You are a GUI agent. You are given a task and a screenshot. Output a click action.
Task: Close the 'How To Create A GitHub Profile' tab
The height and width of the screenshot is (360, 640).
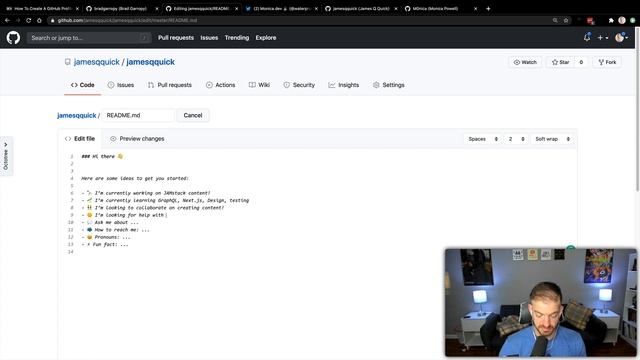[77, 9]
